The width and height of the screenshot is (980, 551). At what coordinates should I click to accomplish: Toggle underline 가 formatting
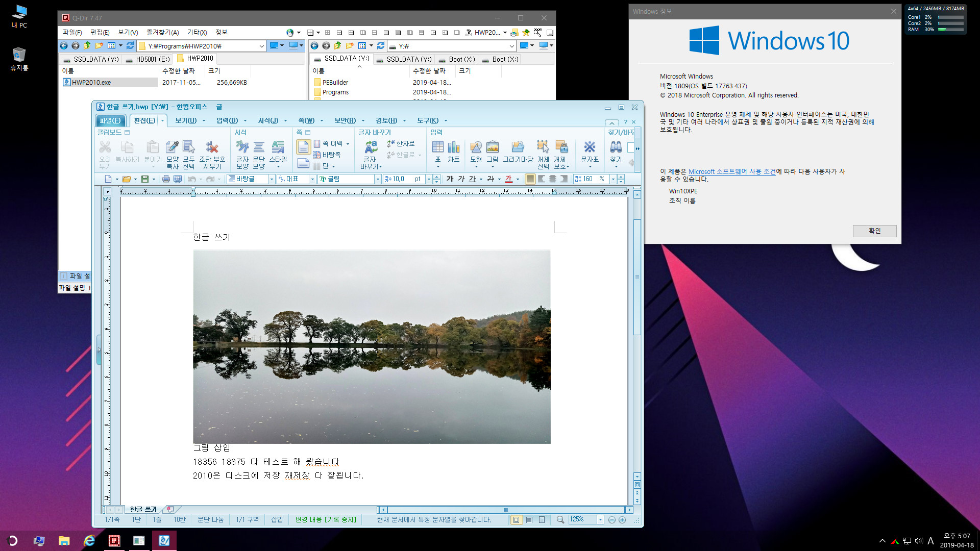pyautogui.click(x=472, y=179)
